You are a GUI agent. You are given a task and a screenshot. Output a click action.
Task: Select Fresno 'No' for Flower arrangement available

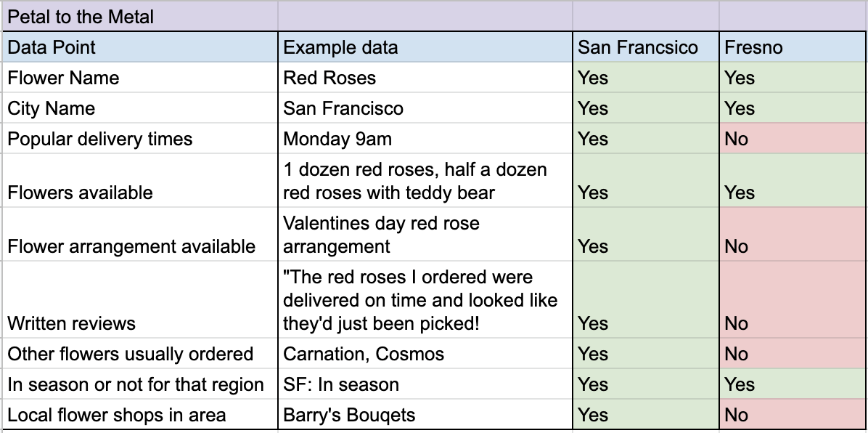coord(793,235)
